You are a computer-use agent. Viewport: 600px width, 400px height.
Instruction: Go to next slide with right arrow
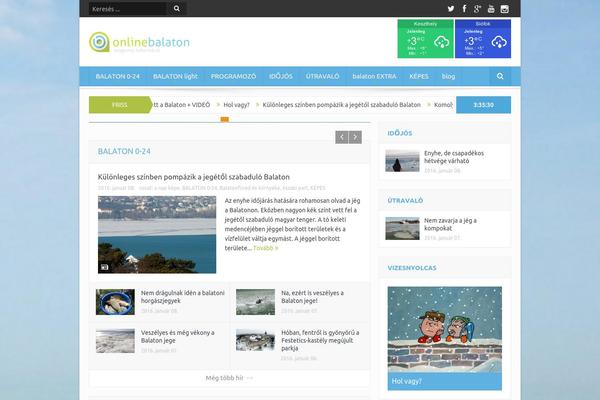click(355, 137)
